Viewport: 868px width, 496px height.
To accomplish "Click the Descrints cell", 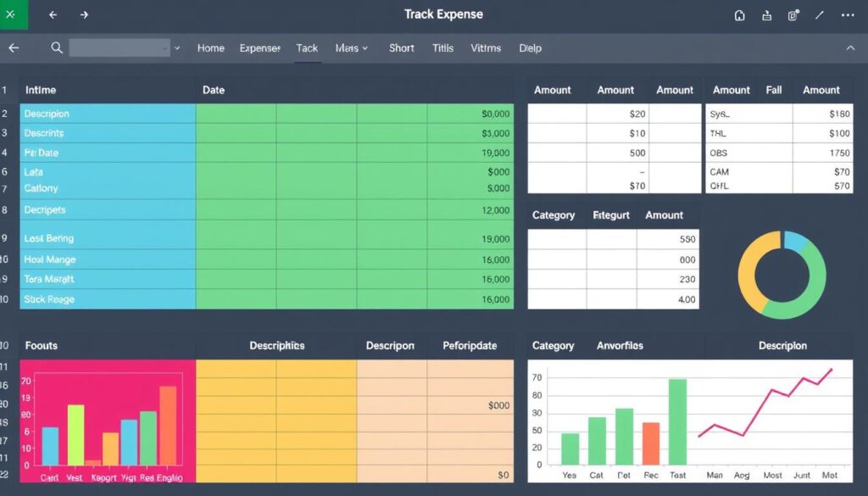I will coord(108,133).
